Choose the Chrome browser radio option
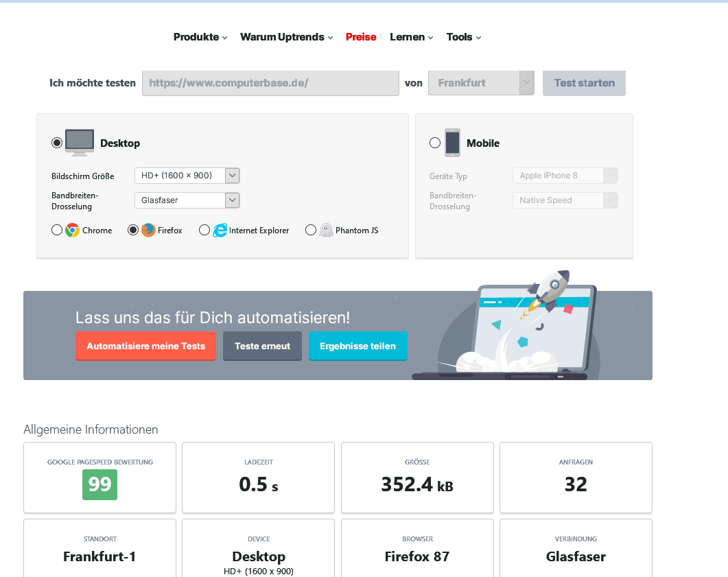This screenshot has height=577, width=728. coord(57,231)
